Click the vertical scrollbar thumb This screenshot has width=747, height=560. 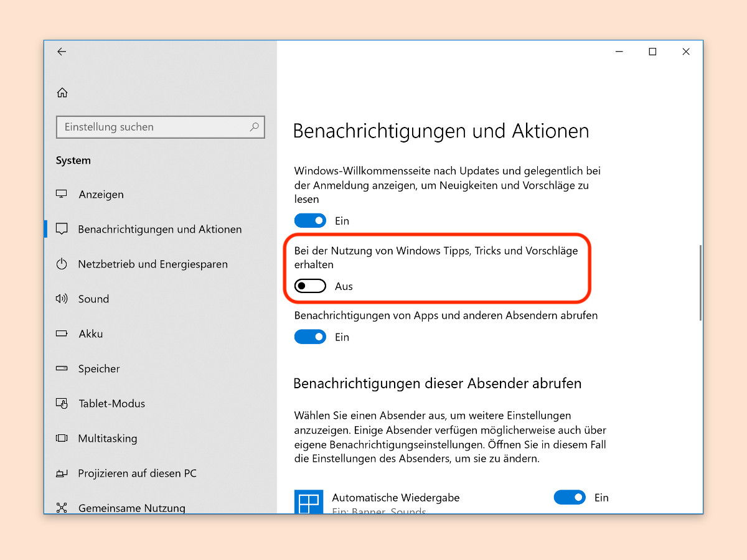700,282
